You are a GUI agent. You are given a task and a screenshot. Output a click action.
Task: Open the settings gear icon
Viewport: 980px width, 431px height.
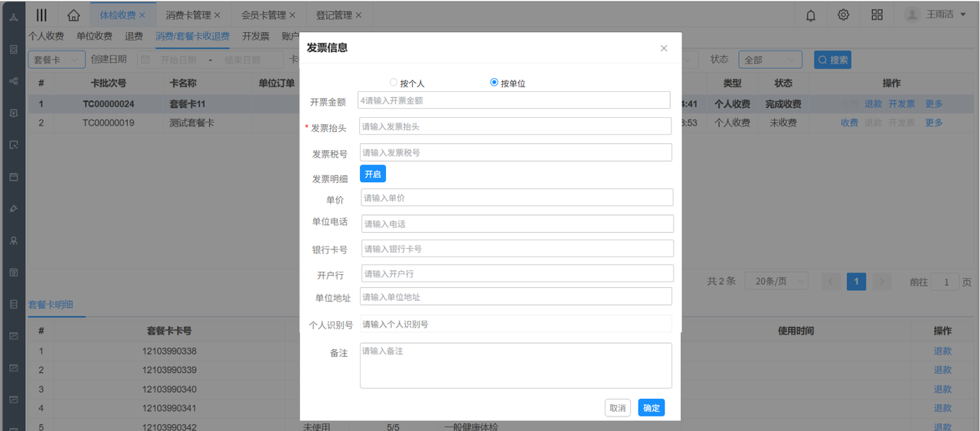pyautogui.click(x=843, y=15)
